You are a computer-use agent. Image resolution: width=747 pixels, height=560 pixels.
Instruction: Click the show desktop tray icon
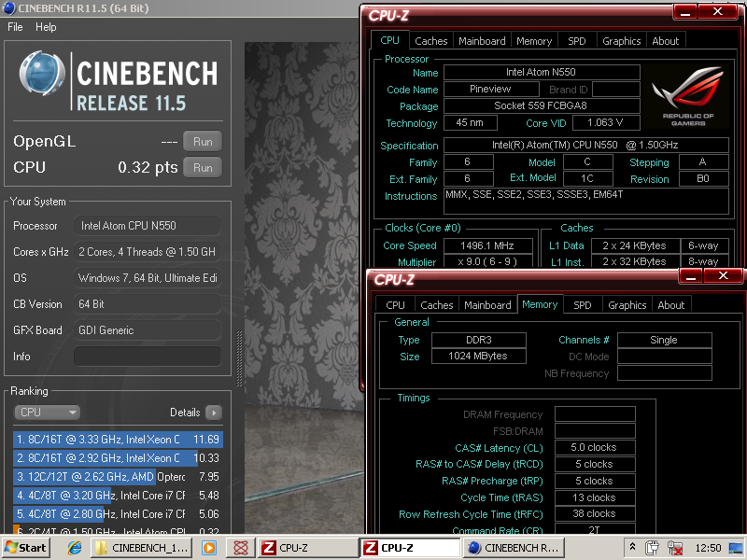[736, 548]
